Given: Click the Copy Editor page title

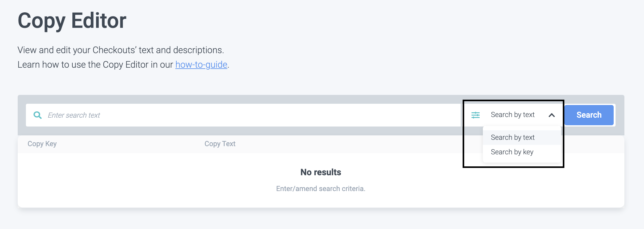Looking at the screenshot, I should pos(72,21).
